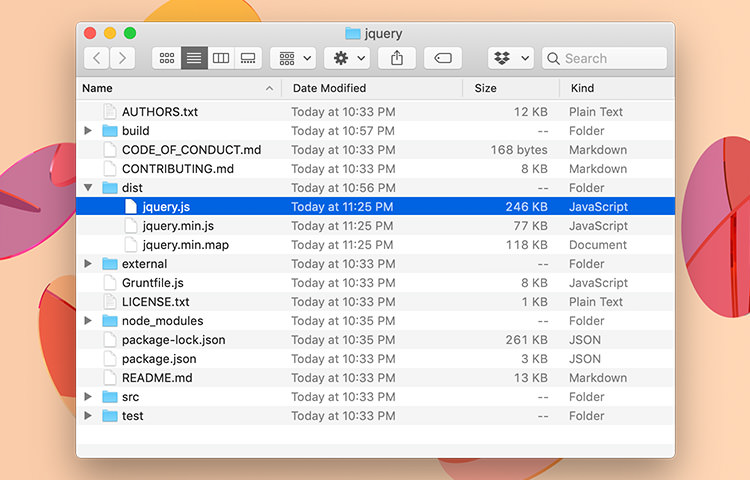Switch to icon view in toolbar
Image resolution: width=750 pixels, height=480 pixels.
[x=167, y=58]
